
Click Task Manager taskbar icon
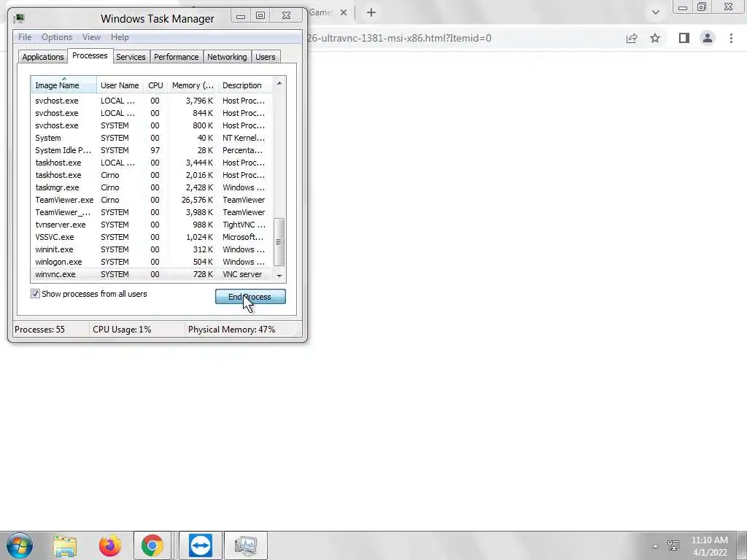(x=245, y=545)
